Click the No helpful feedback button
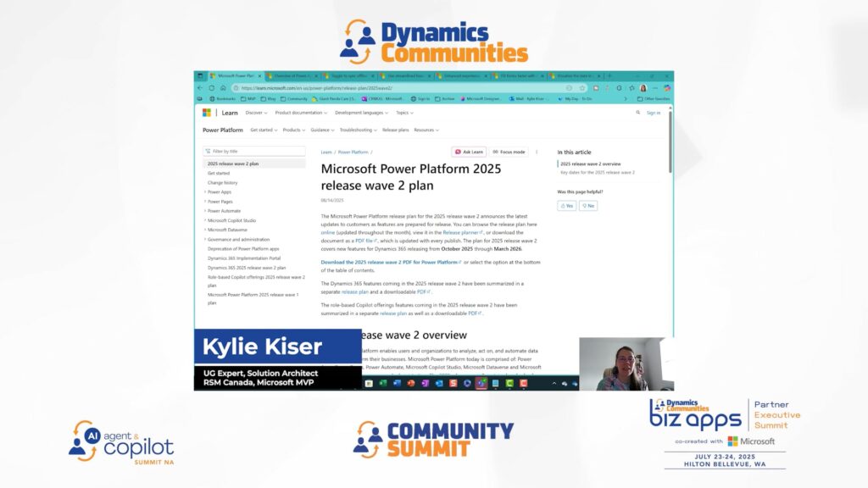This screenshot has width=868, height=488. point(588,206)
